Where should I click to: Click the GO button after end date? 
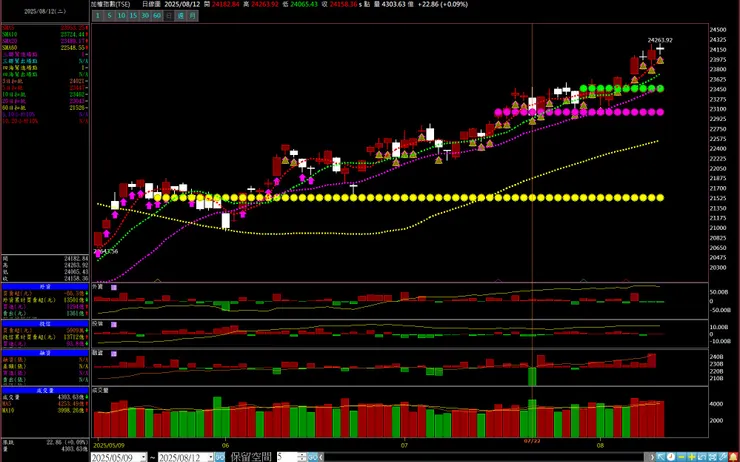pos(219,457)
